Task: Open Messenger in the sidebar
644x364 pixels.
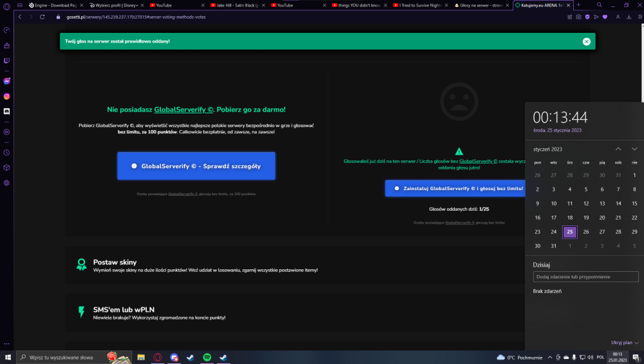Action: pos(6,81)
